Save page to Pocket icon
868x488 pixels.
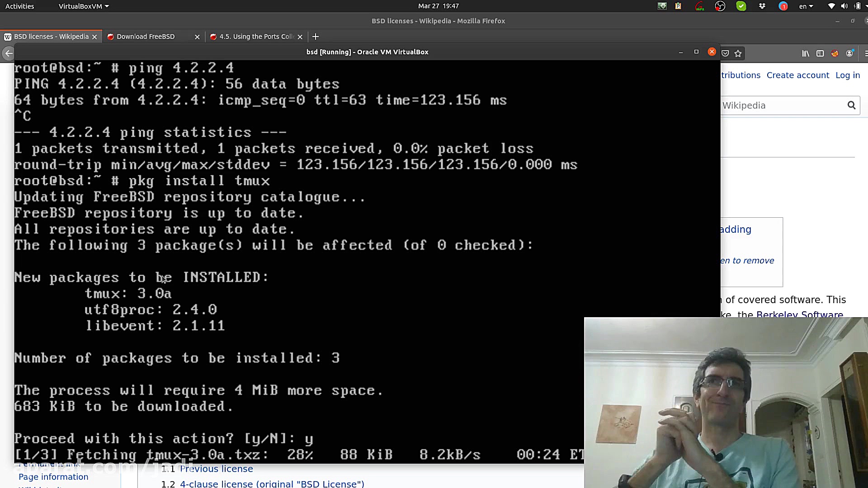pyautogui.click(x=725, y=53)
